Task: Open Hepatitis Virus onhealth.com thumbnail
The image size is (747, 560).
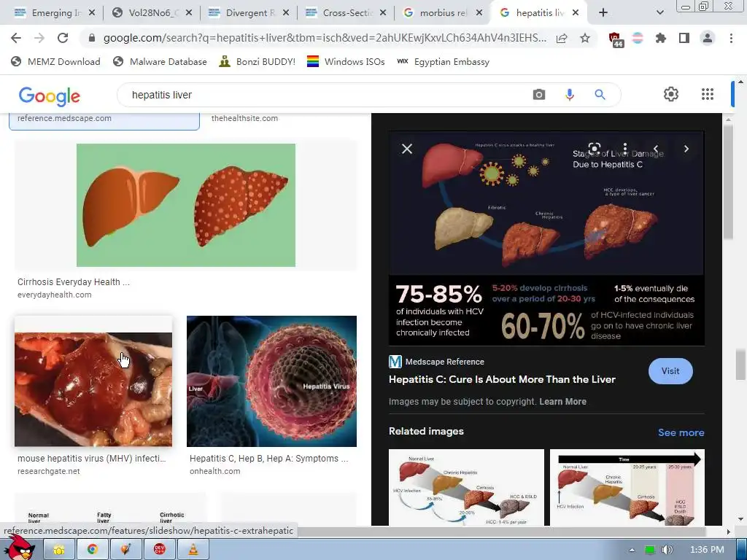Action: coord(271,381)
